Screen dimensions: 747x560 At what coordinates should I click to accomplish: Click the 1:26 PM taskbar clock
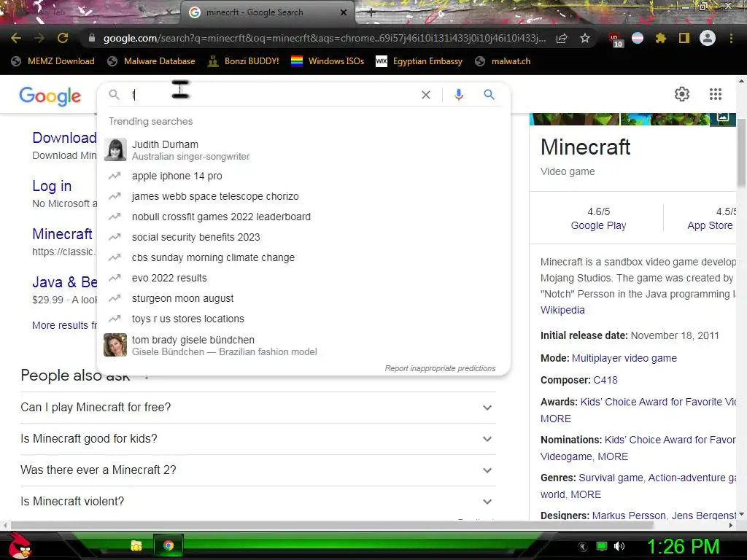[683, 547]
